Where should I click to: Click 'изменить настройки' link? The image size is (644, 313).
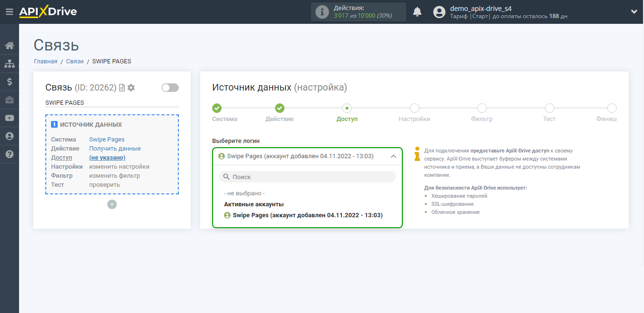[x=119, y=167]
